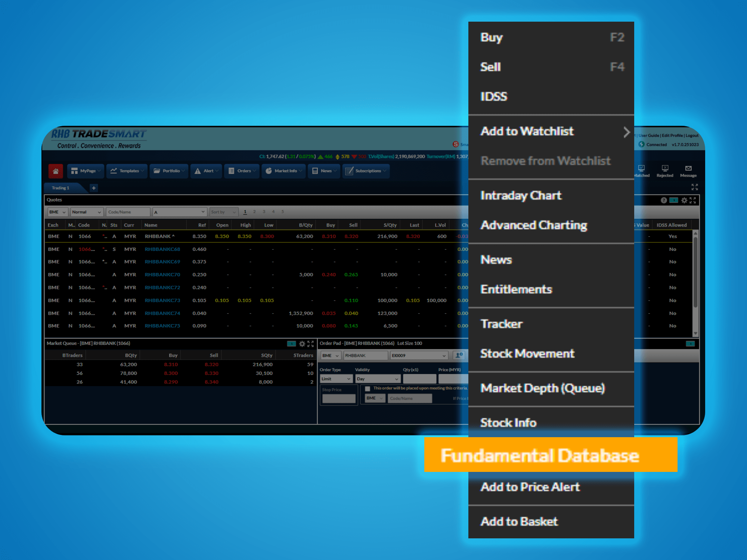This screenshot has width=747, height=560.
Task: Go to Quotes page 5
Action: point(282,212)
